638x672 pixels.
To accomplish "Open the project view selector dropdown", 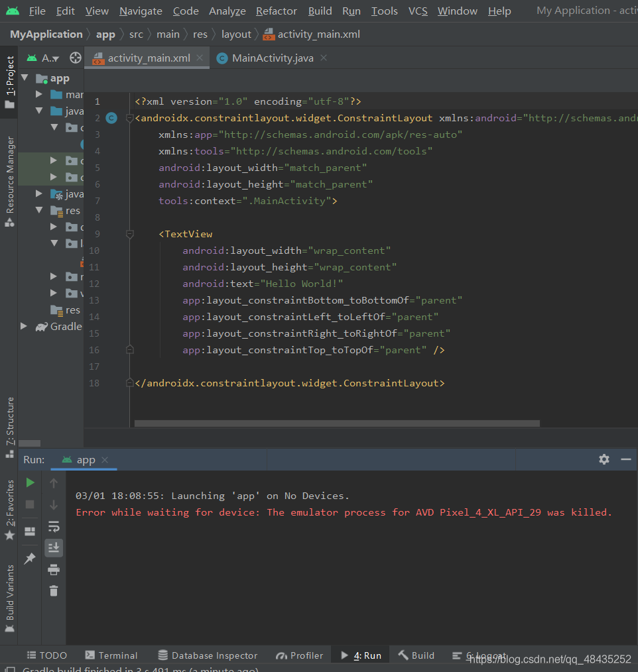I will coord(43,58).
